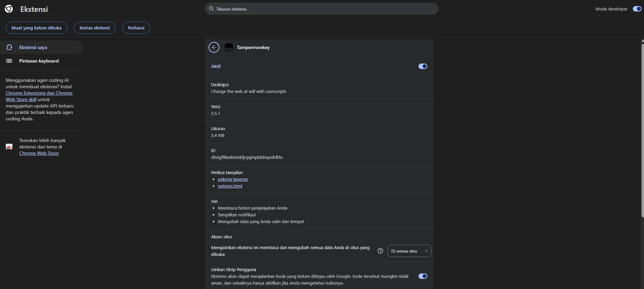
Task: Click the description Change the web at will with userscripts
Action: (x=249, y=92)
